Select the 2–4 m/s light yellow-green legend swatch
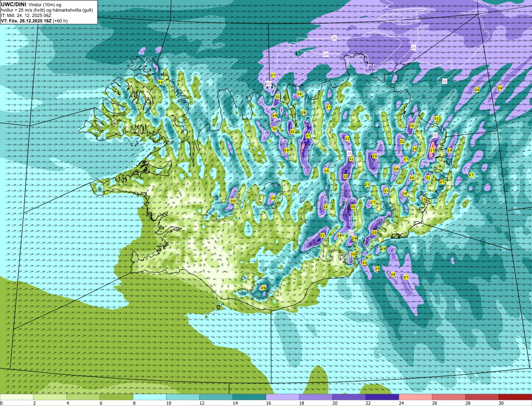Screen dimensions: 532x406 click(x=50, y=397)
